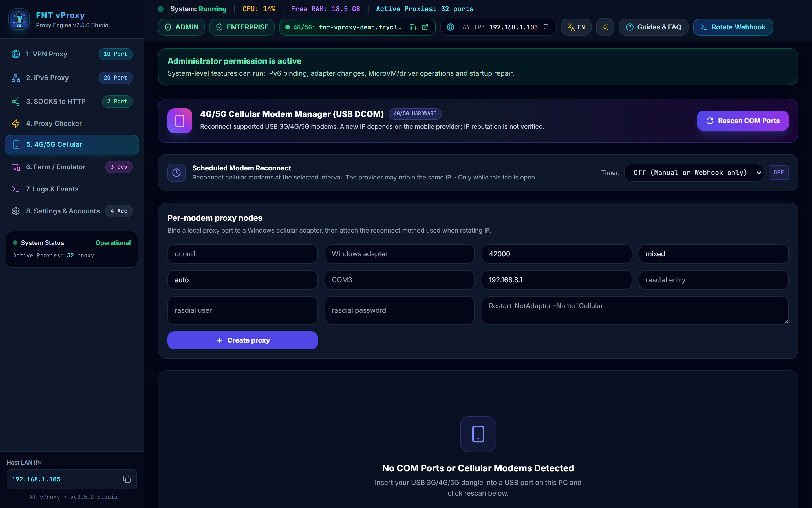Edit the 192.168.8.1 gateway field

[557, 280]
